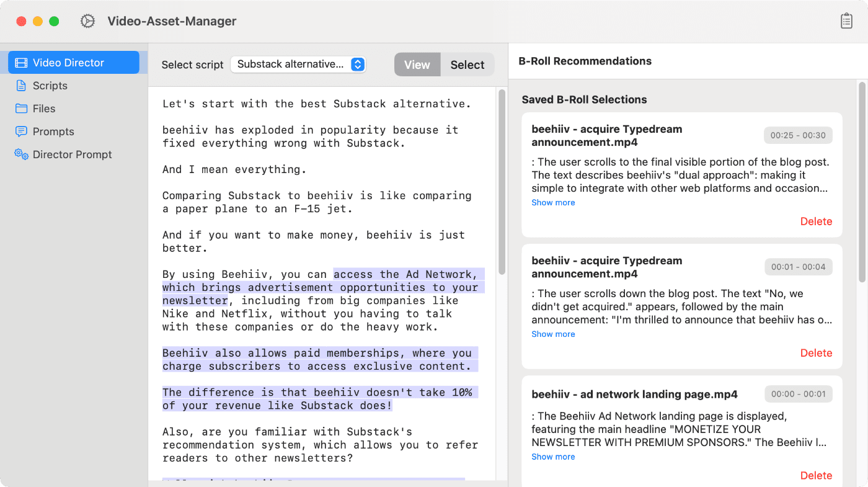Click the film icon beside Video Director
Image resolution: width=868 pixels, height=487 pixels.
point(21,63)
